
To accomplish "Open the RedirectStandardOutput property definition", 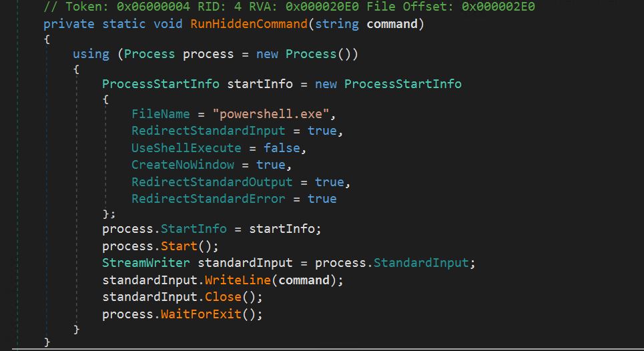I will 212,182.
